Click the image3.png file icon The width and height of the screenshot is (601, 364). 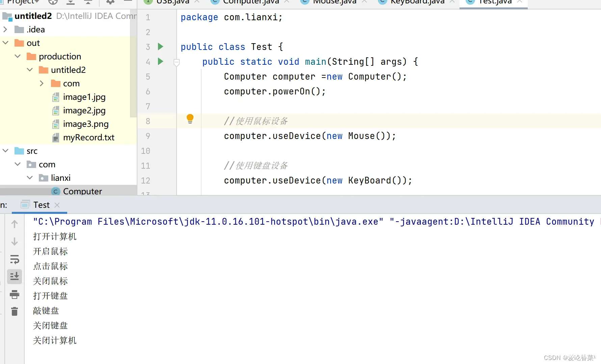pos(56,124)
